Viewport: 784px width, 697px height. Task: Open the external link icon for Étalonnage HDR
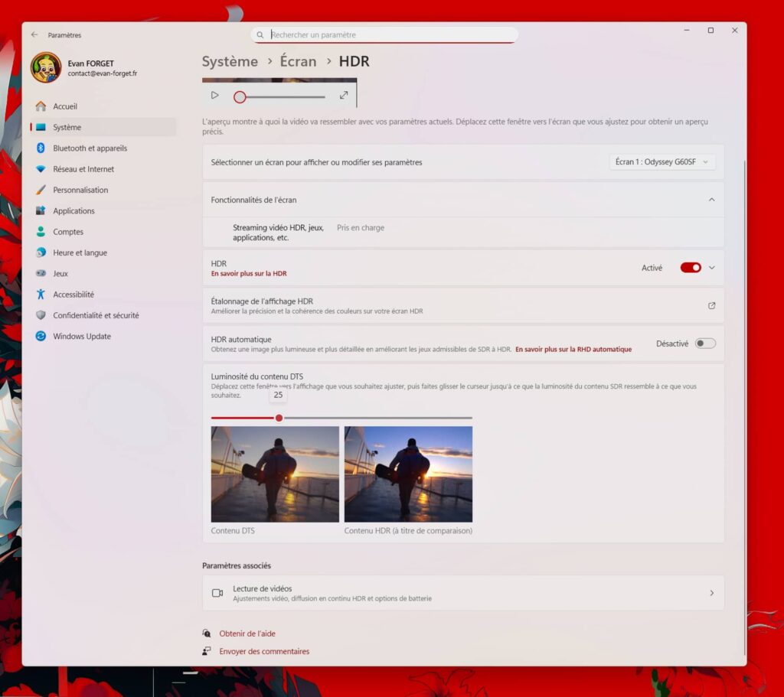[x=711, y=306]
